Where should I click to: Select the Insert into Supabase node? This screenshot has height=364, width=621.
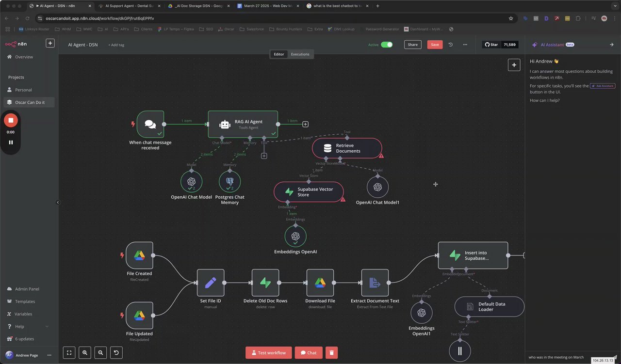[x=473, y=255]
